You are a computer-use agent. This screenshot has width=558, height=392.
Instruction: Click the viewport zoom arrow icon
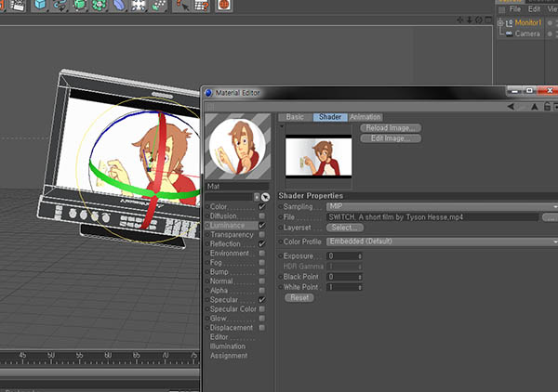pos(470,20)
